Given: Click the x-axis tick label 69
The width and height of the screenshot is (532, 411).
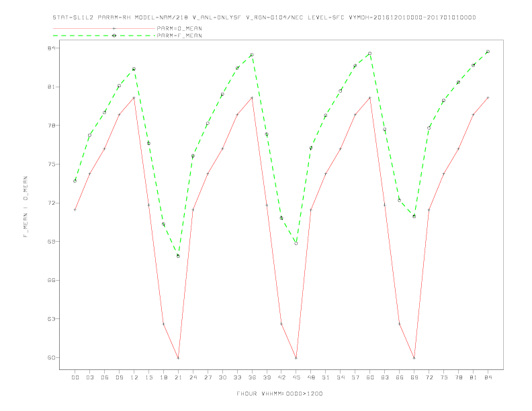Looking at the screenshot, I should 414,377.
